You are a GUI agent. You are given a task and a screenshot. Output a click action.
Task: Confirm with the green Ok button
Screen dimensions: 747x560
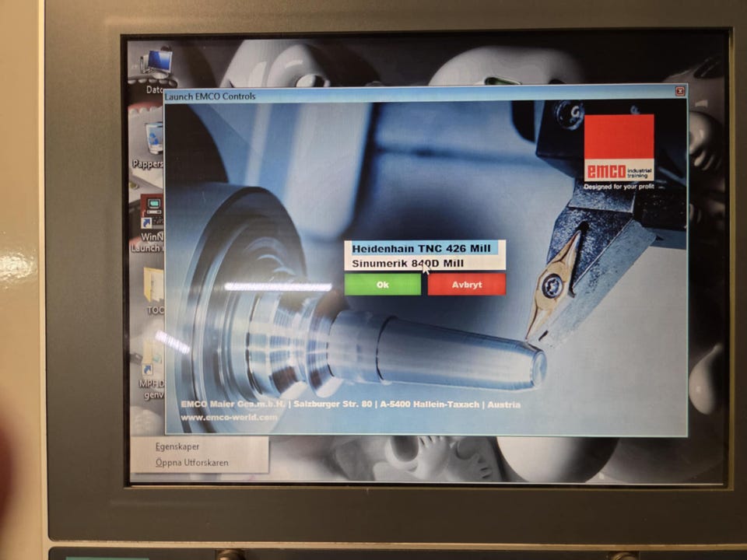(x=383, y=285)
